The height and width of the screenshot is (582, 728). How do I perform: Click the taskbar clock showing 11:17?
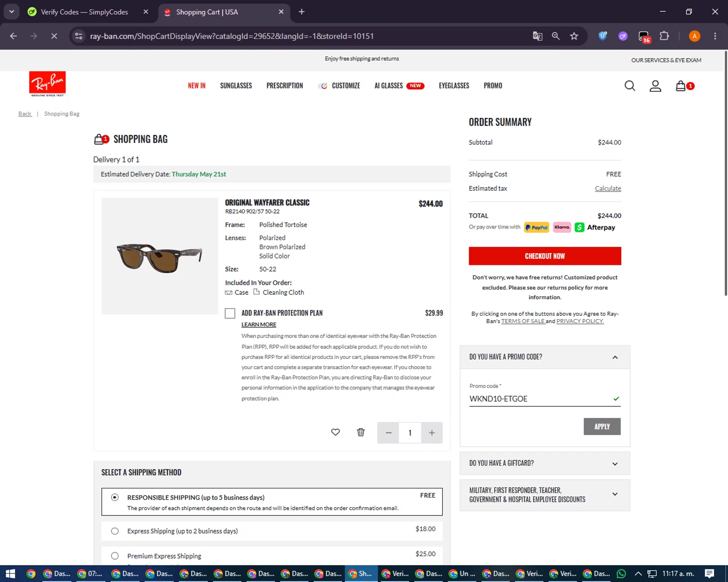678,574
